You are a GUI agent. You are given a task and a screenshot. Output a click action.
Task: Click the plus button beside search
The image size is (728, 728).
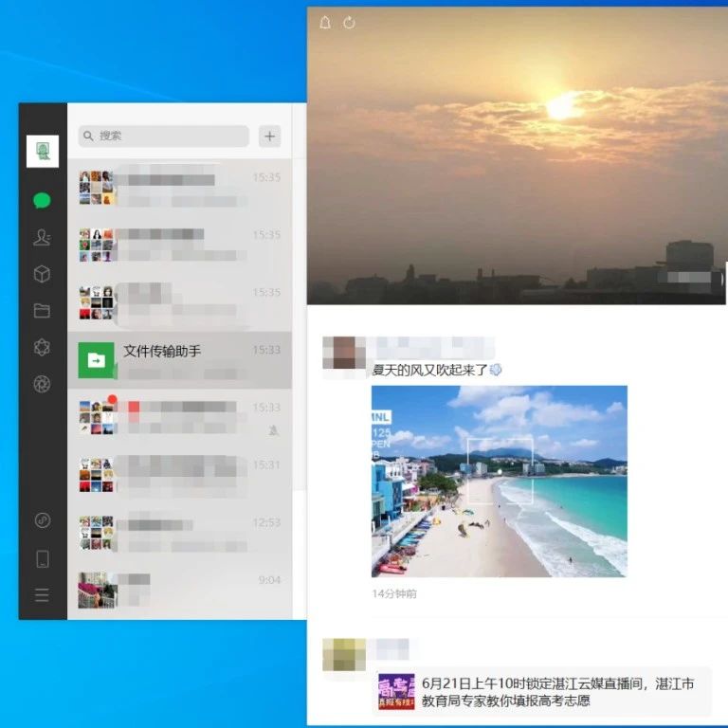click(270, 136)
